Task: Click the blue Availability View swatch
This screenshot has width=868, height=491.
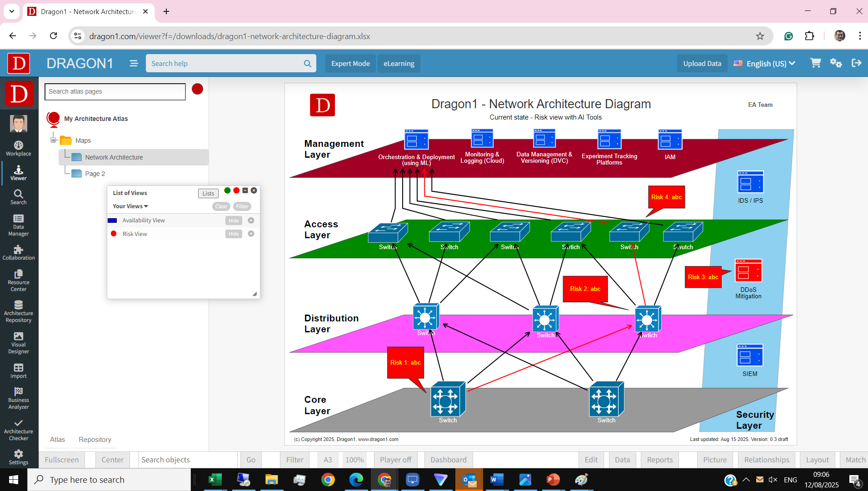Action: pos(112,220)
